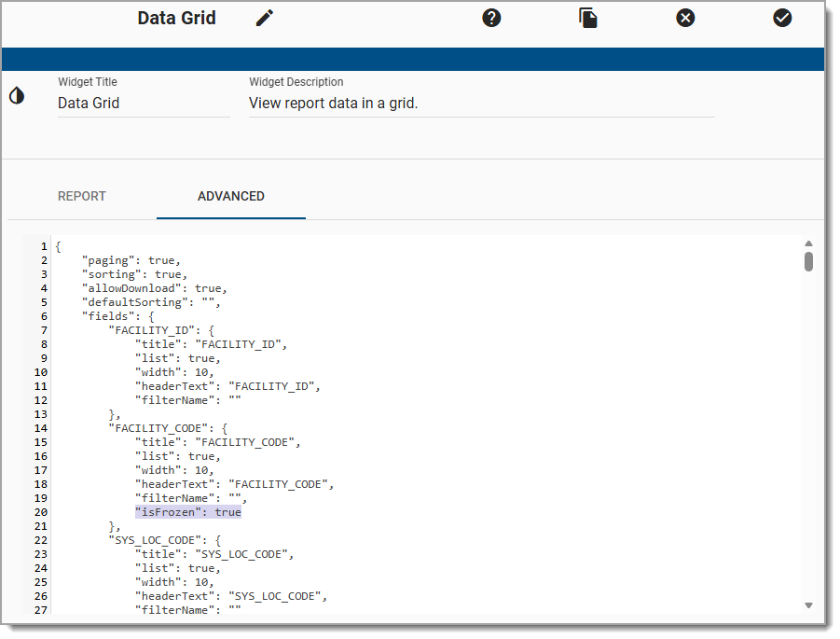Viewport: 840px width, 639px height.
Task: Click the "allowDownload": true line
Action: tap(154, 288)
